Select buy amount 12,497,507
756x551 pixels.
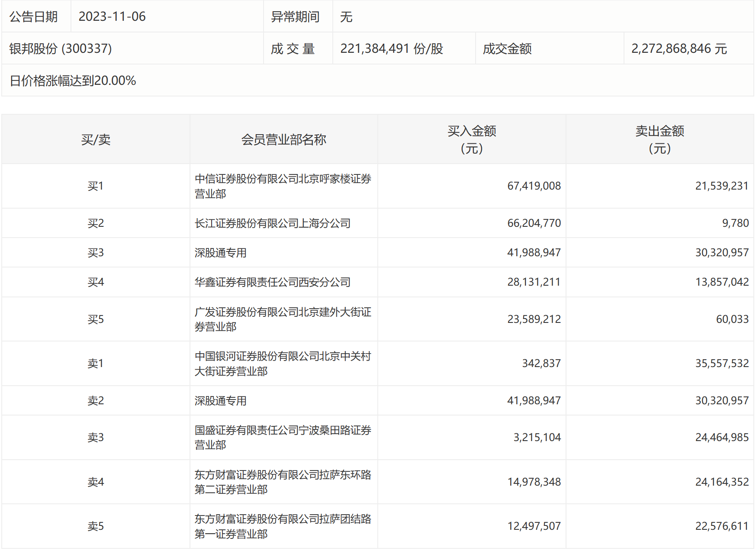[x=534, y=526]
